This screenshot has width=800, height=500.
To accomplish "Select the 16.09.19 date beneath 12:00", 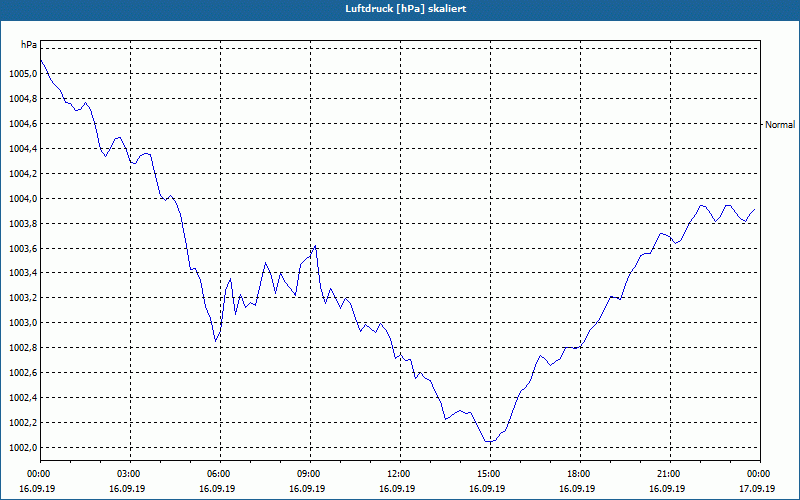I will tap(397, 488).
